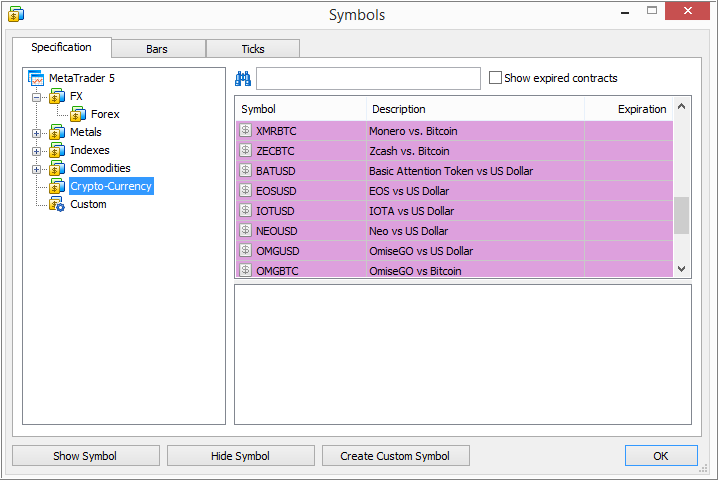Click the MetaTrader 5 root icon
The width and height of the screenshot is (718, 480).
coord(36,78)
